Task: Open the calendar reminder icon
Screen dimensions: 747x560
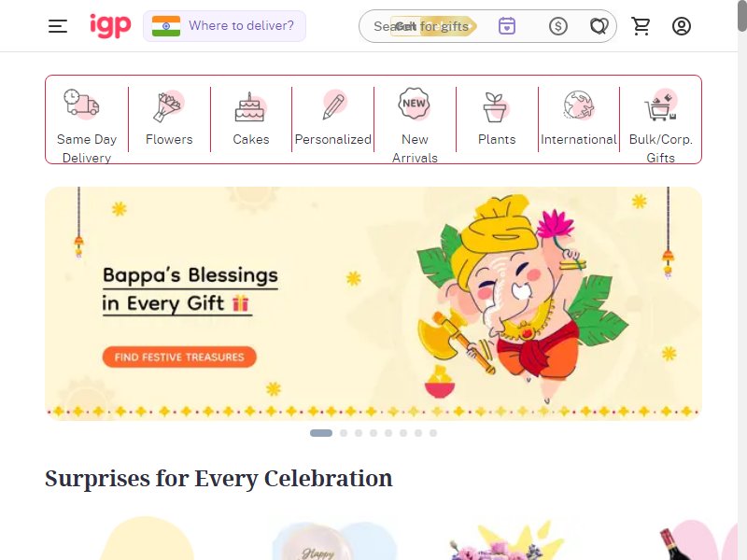Action: [507, 26]
